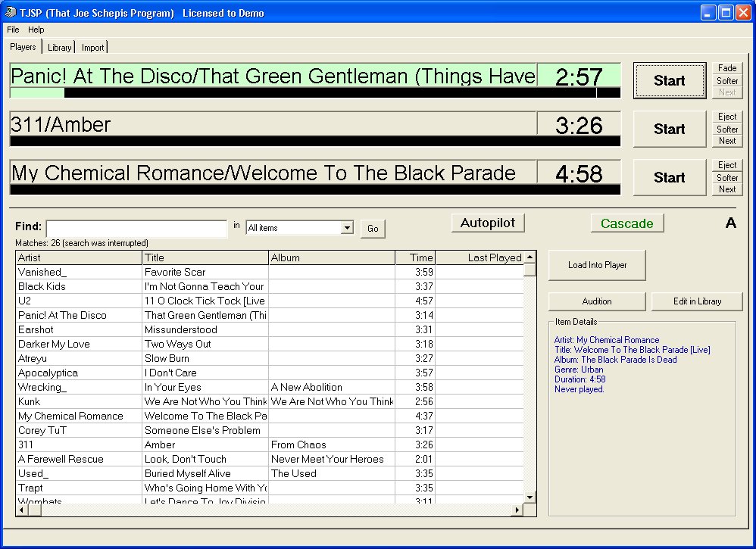Start the Panic! At The Disco player

click(x=669, y=80)
